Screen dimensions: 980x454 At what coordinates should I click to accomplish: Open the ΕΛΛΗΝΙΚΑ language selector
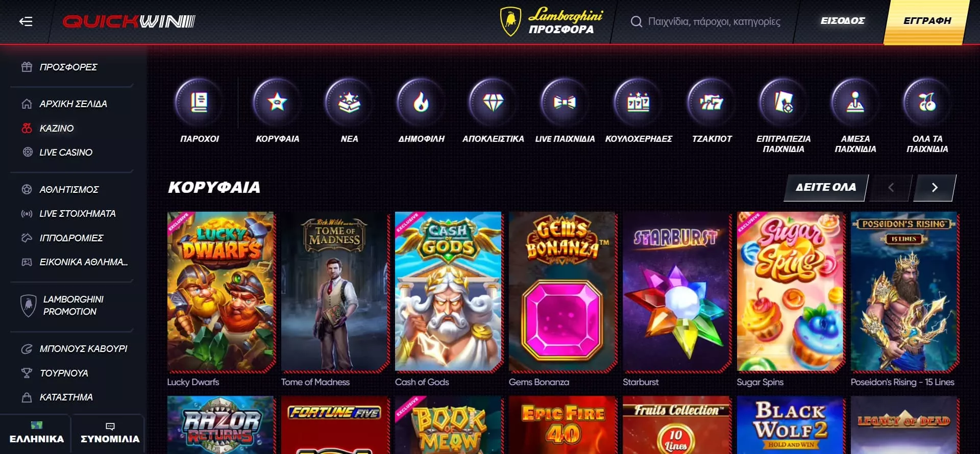[x=36, y=433]
